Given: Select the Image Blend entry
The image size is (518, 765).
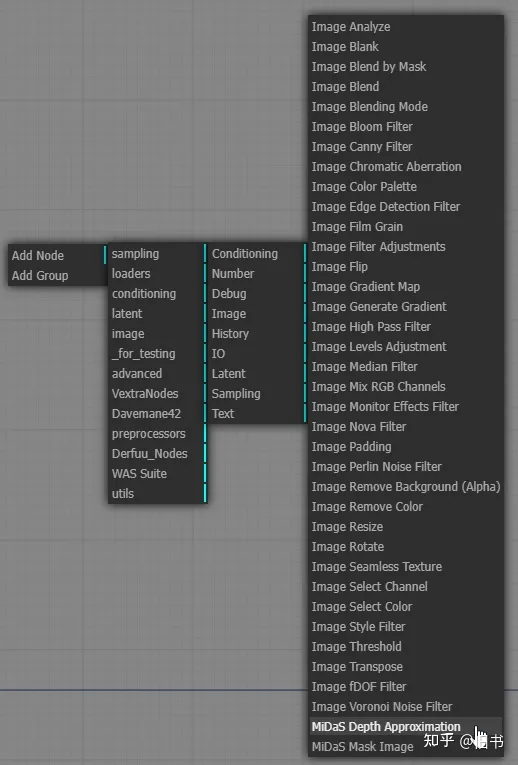Looking at the screenshot, I should pos(406,87).
